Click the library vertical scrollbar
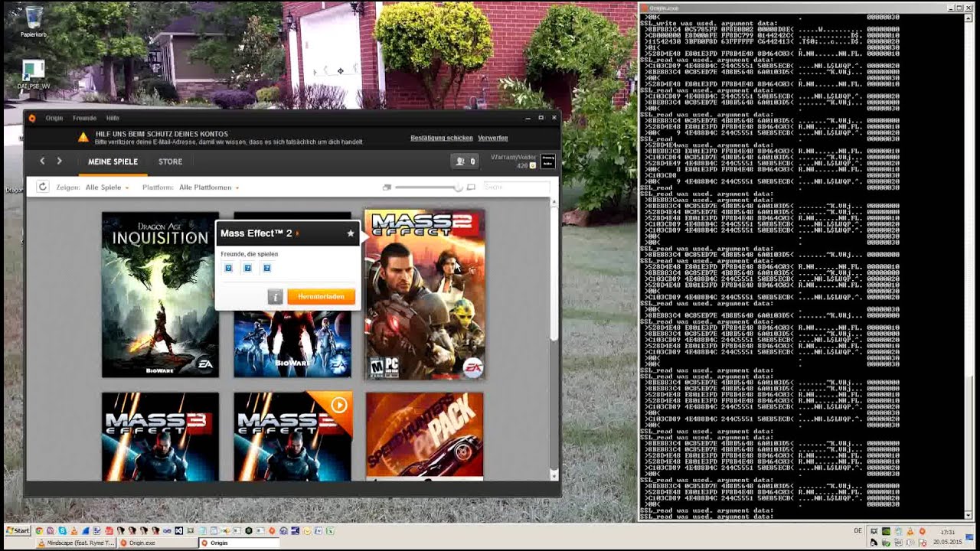Screen dimensions: 980x551 point(554,338)
